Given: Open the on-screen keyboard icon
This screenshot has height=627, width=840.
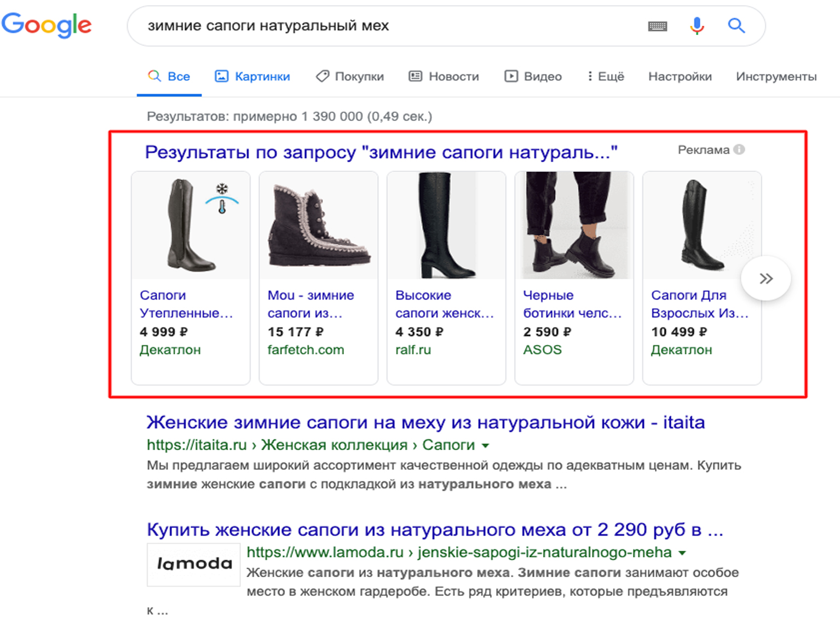Looking at the screenshot, I should 657,26.
